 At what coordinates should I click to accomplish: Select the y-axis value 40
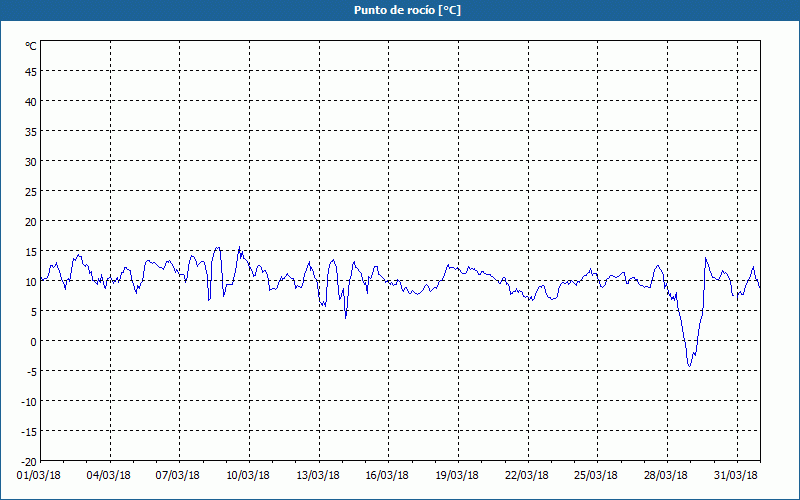pyautogui.click(x=31, y=102)
